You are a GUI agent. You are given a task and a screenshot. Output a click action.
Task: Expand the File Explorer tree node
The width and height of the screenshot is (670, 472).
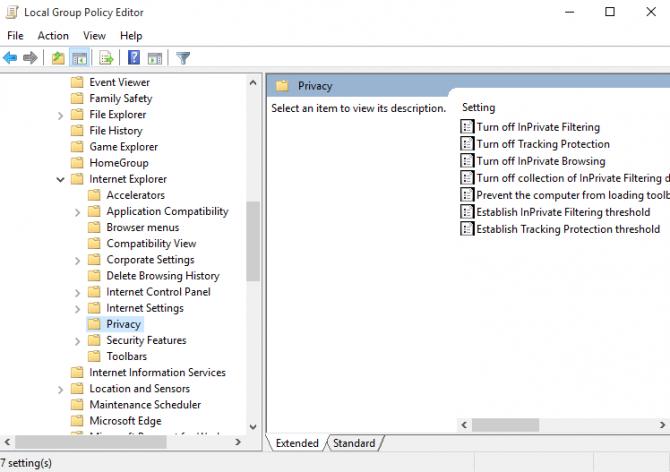(x=60, y=115)
